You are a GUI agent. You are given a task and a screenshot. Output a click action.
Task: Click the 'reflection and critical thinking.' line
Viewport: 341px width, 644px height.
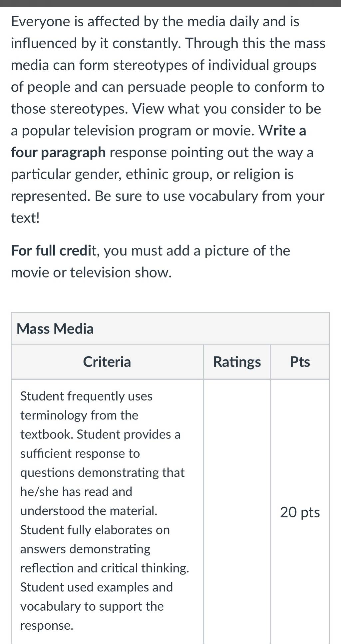pyautogui.click(x=105, y=568)
